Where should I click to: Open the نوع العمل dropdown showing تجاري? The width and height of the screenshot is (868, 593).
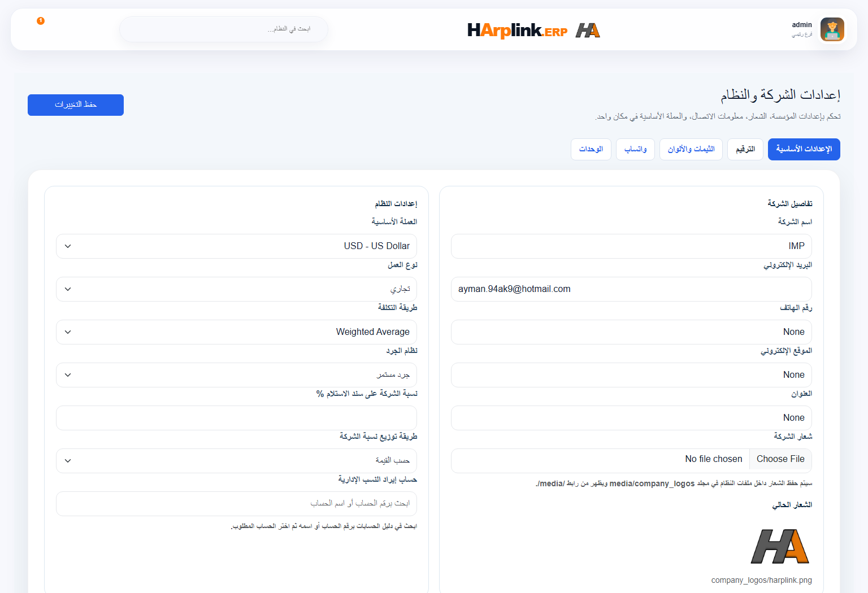[x=236, y=289]
